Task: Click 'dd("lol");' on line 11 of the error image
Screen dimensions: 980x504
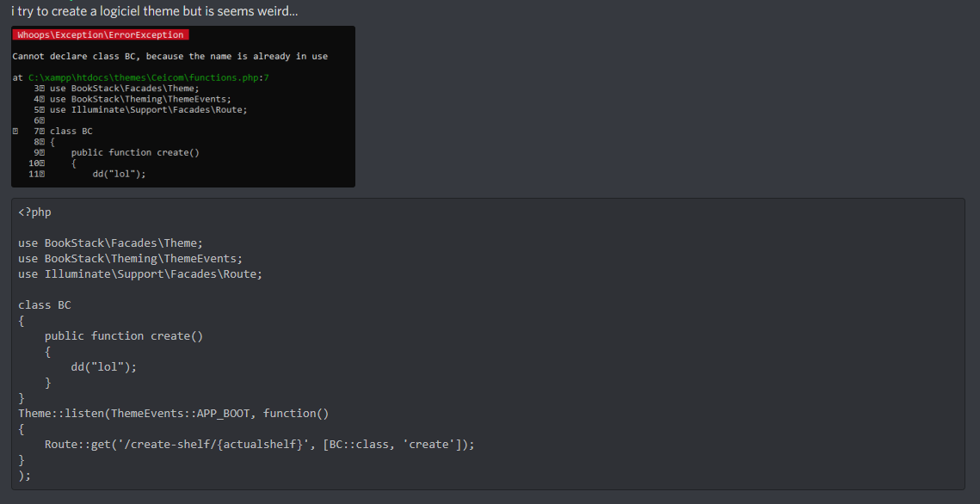Action: click(119, 174)
